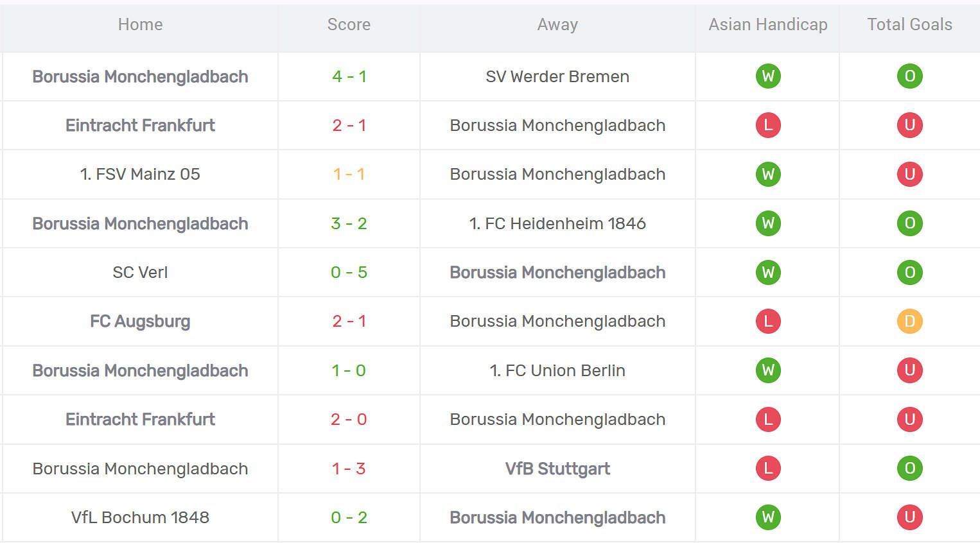Click U badge in Union Berlin row
This screenshot has height=543, width=980.
click(909, 370)
